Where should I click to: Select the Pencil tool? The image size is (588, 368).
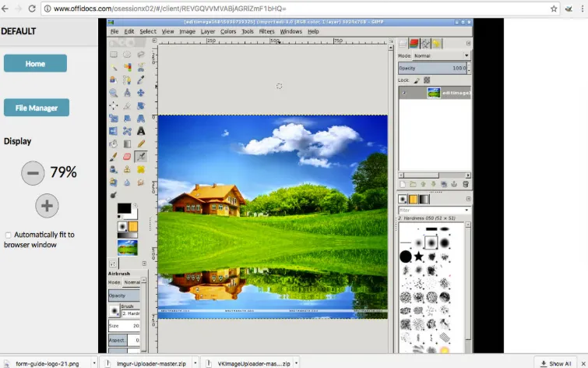coord(141,143)
